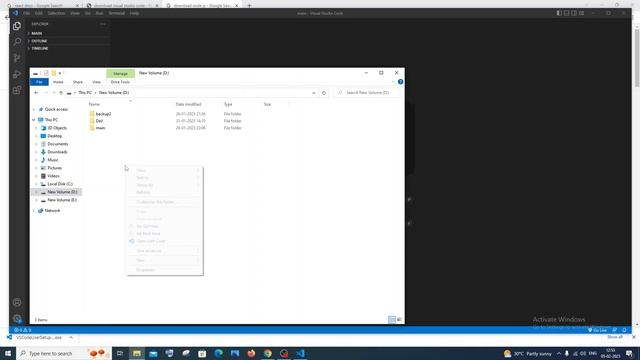Open File Explorer help question mark icon

pos(400,82)
